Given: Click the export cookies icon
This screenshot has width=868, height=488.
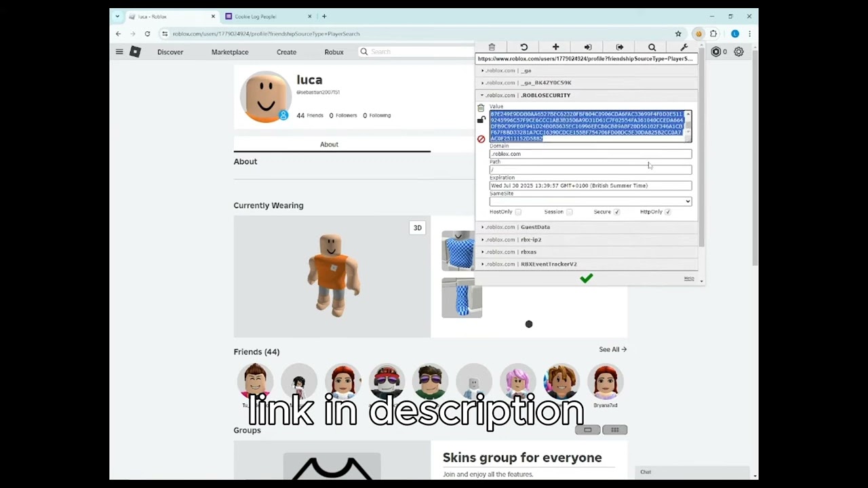Looking at the screenshot, I should click(x=619, y=47).
